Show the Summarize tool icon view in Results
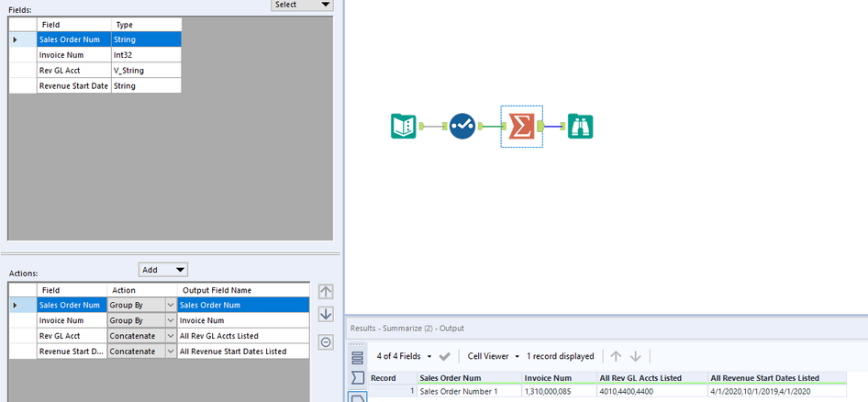This screenshot has height=402, width=868. point(358,378)
